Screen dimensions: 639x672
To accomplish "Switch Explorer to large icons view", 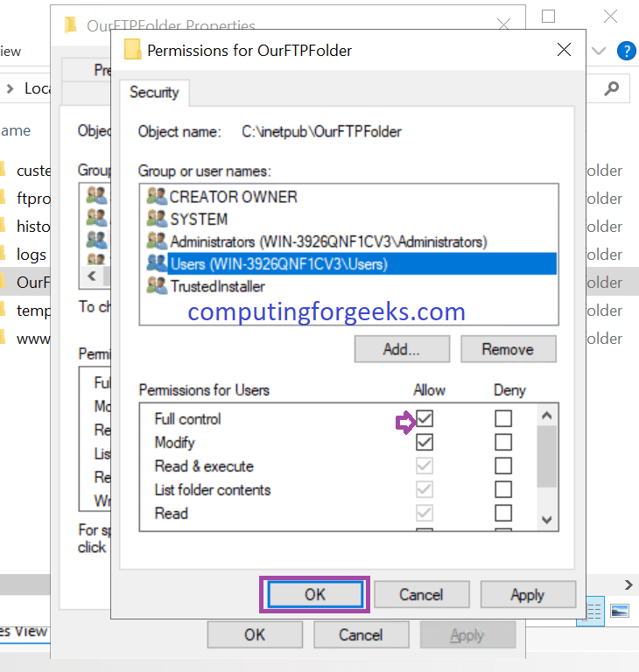I will [620, 611].
